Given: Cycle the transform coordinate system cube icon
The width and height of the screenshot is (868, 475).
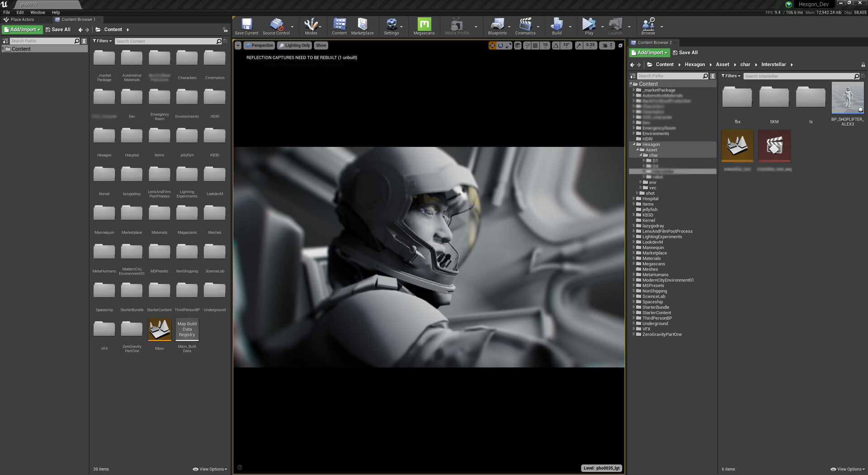Looking at the screenshot, I should (518, 45).
